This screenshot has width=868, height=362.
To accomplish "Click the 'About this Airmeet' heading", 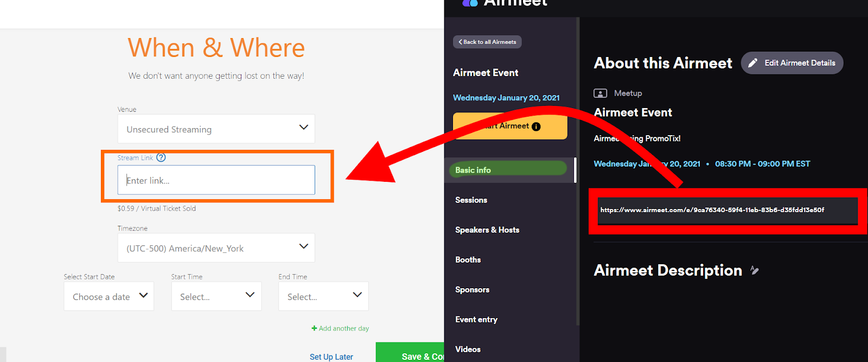I will coord(663,63).
